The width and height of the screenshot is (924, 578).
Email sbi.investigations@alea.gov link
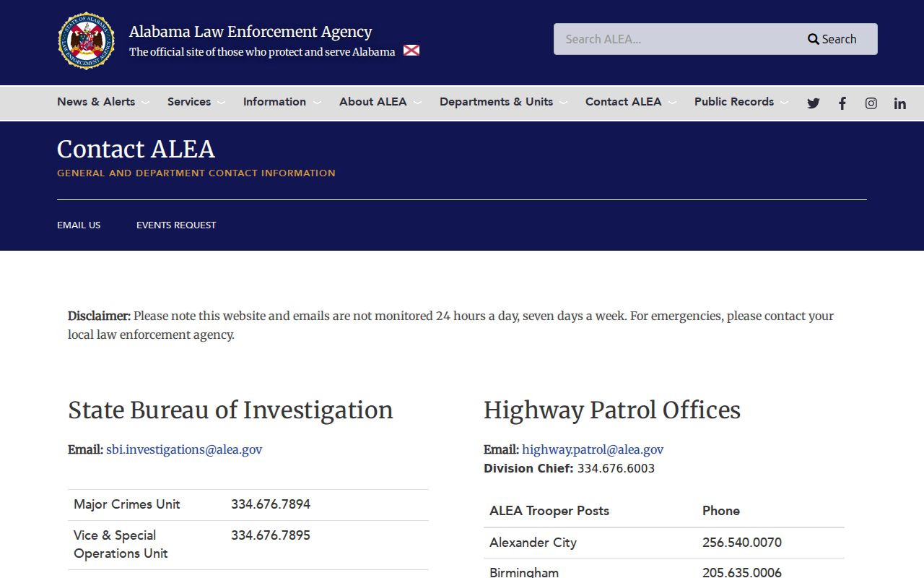pyautogui.click(x=184, y=449)
